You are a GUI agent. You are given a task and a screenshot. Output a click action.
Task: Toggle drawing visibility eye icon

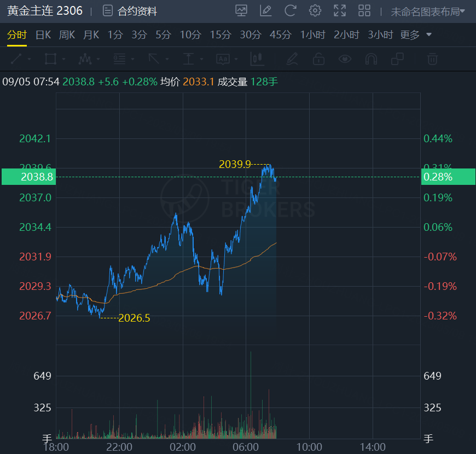click(x=345, y=59)
